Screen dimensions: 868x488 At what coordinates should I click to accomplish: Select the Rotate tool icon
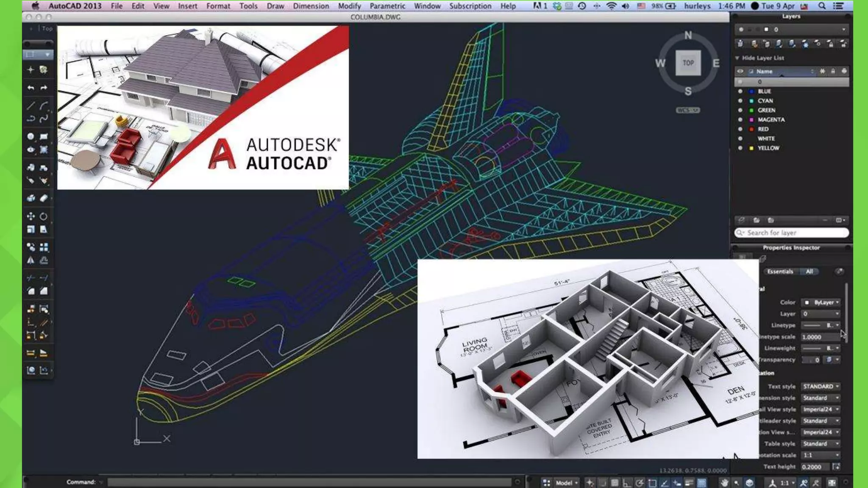click(44, 216)
